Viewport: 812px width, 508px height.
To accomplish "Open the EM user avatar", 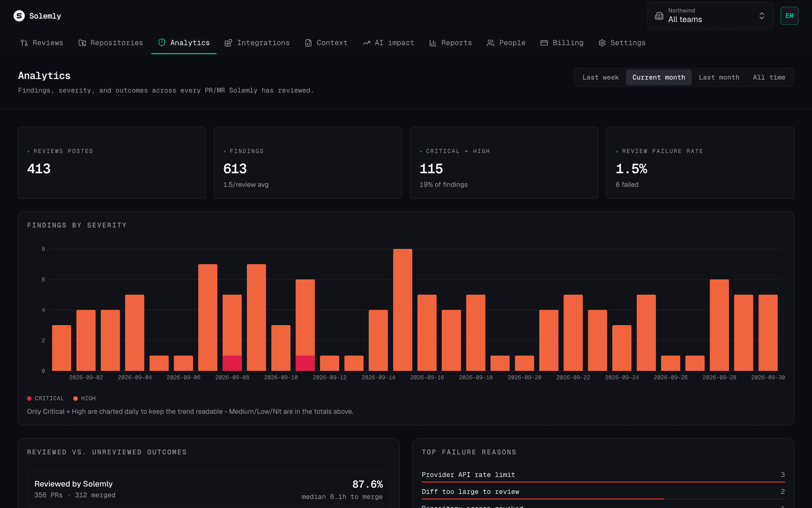I will pyautogui.click(x=789, y=16).
